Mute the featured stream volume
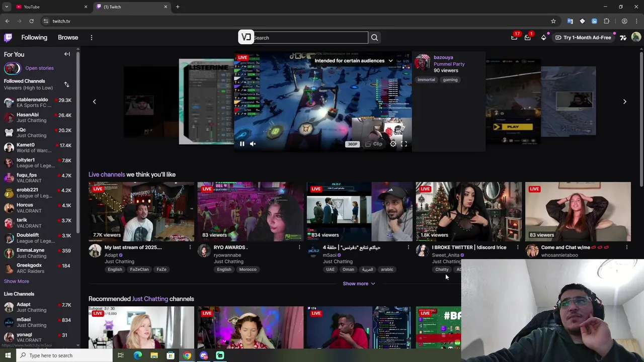 (x=253, y=144)
